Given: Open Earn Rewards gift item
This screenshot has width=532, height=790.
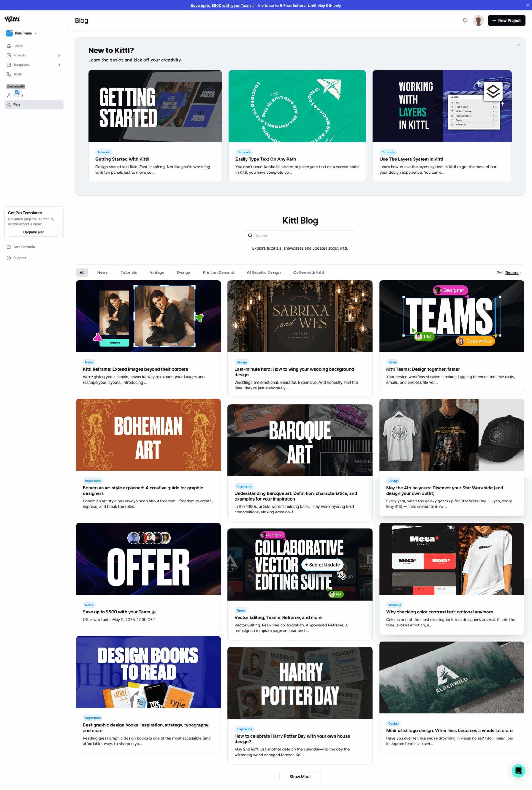Looking at the screenshot, I should (24, 247).
